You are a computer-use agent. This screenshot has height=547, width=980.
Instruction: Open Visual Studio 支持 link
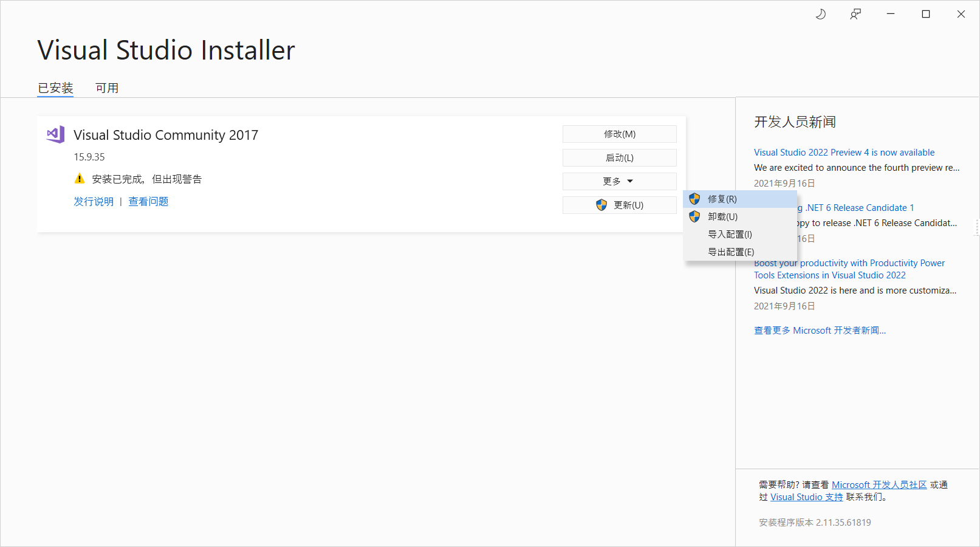click(806, 497)
